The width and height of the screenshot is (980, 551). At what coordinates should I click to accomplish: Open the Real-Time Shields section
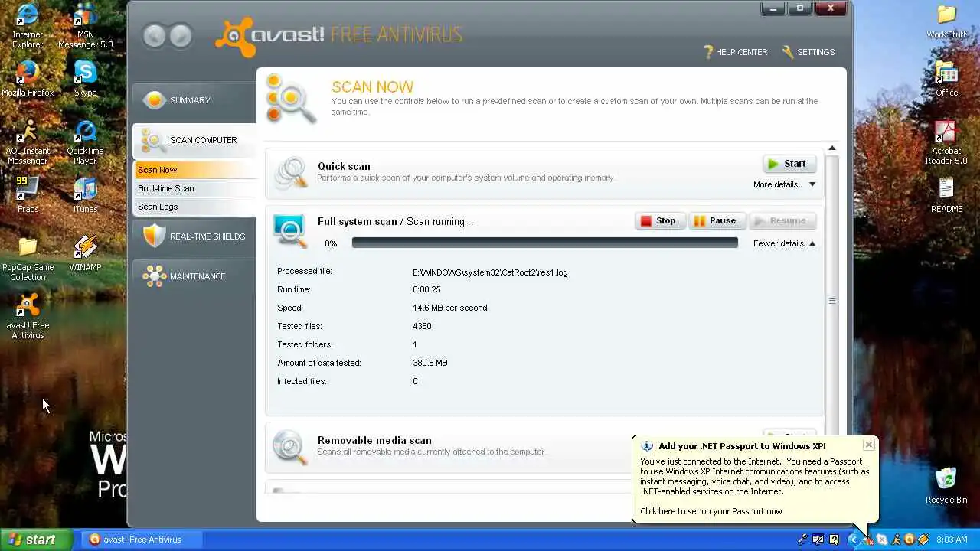click(194, 236)
